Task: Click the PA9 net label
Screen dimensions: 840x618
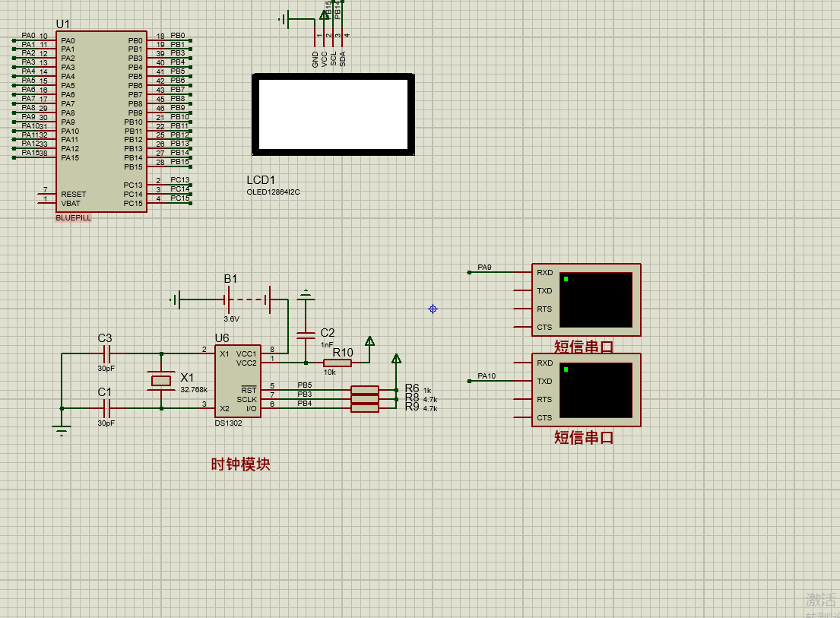Action: 484,268
